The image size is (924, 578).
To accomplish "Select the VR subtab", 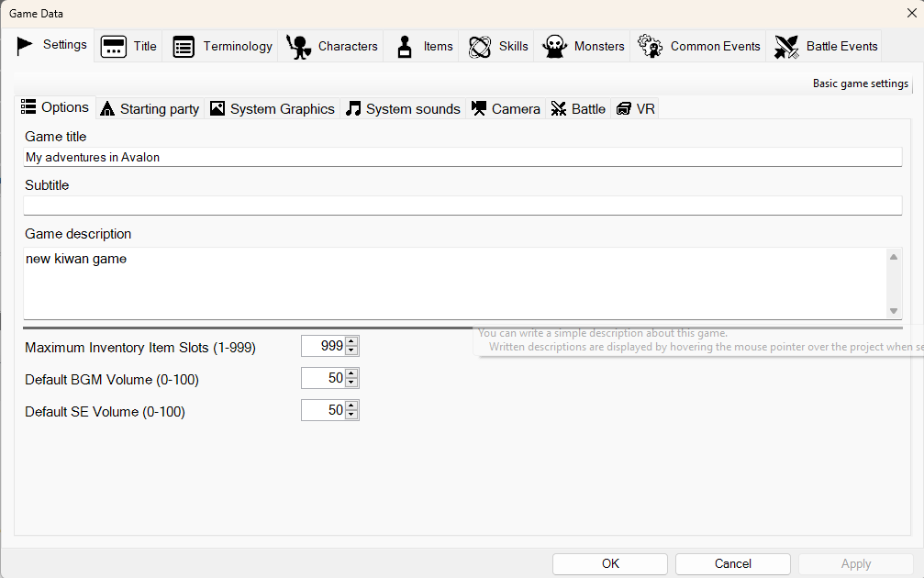I will tap(636, 109).
